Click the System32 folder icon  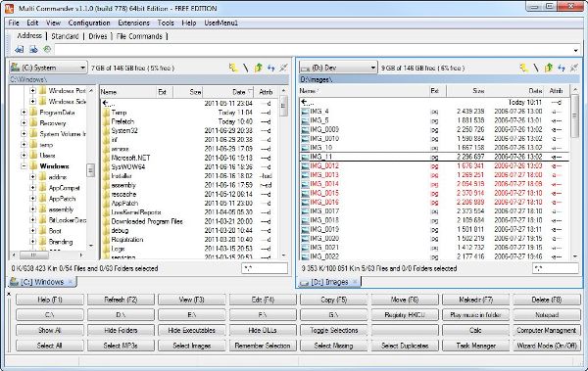point(106,131)
